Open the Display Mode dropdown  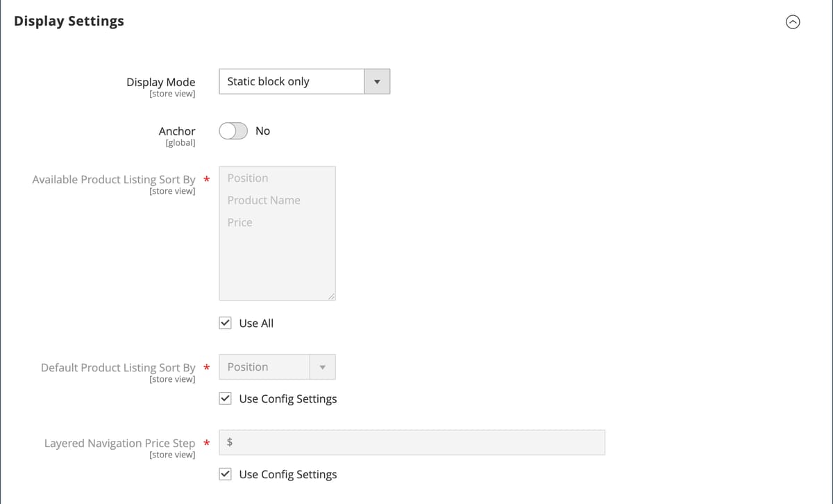point(292,81)
